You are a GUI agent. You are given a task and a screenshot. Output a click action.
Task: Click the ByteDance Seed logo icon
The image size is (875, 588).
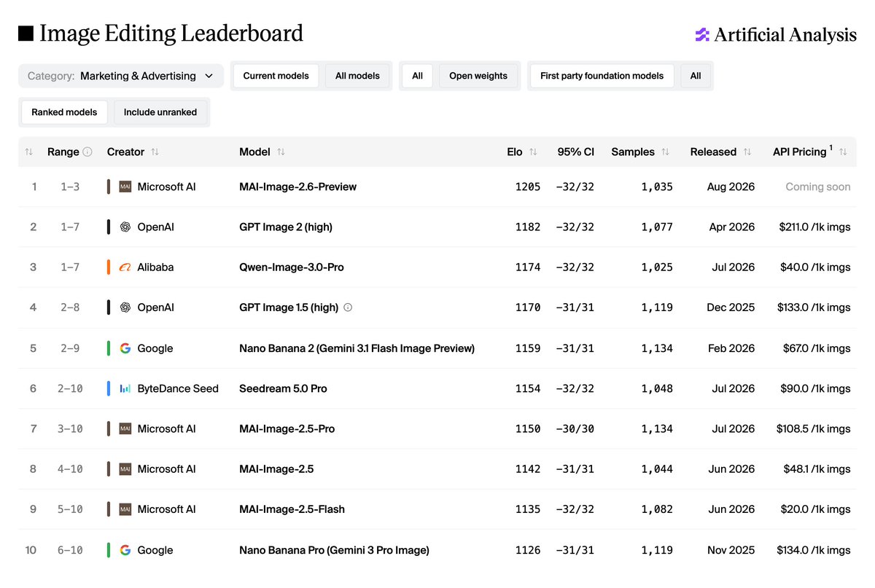pos(125,388)
